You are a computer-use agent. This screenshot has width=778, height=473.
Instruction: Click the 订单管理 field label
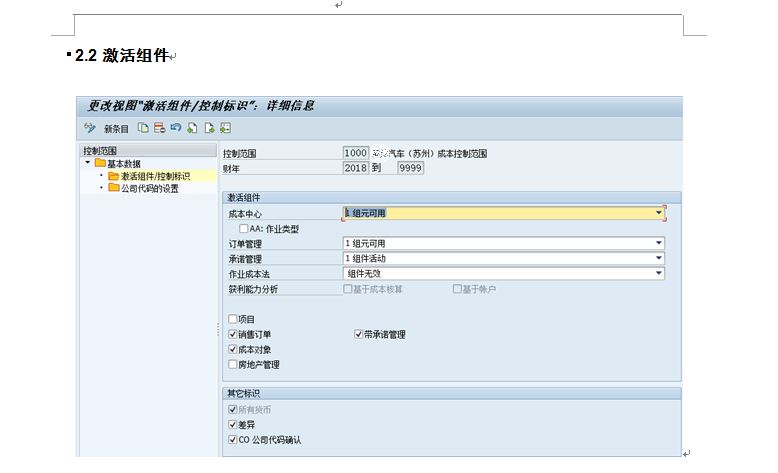[x=245, y=244]
